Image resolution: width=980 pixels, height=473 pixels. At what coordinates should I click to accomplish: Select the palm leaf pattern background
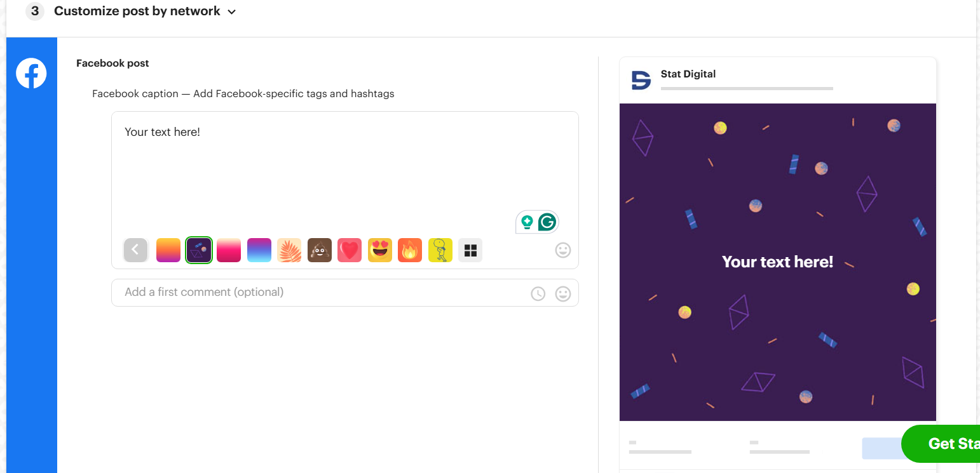tap(289, 250)
